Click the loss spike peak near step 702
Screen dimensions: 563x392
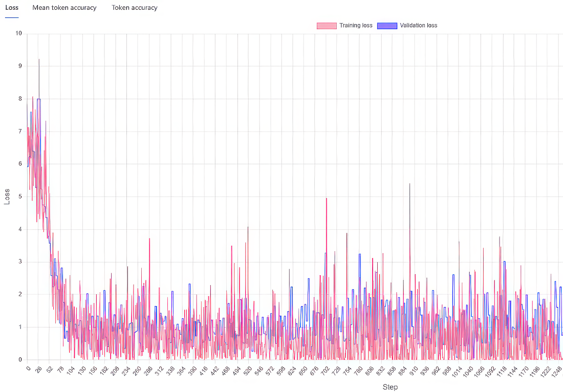(327, 199)
